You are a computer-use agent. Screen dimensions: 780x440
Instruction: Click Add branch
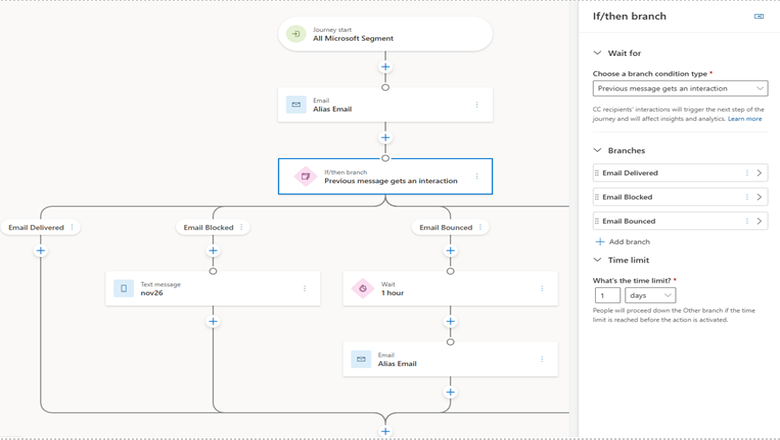[x=624, y=242]
